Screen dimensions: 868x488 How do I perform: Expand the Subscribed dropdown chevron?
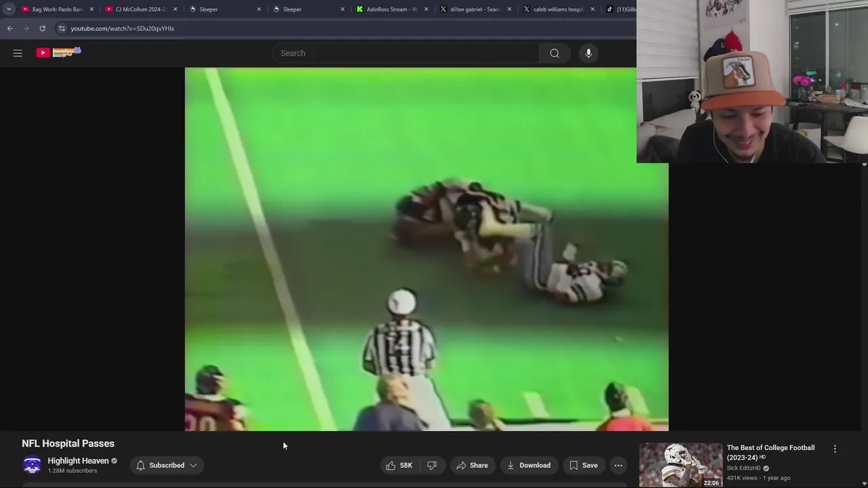[x=193, y=466]
